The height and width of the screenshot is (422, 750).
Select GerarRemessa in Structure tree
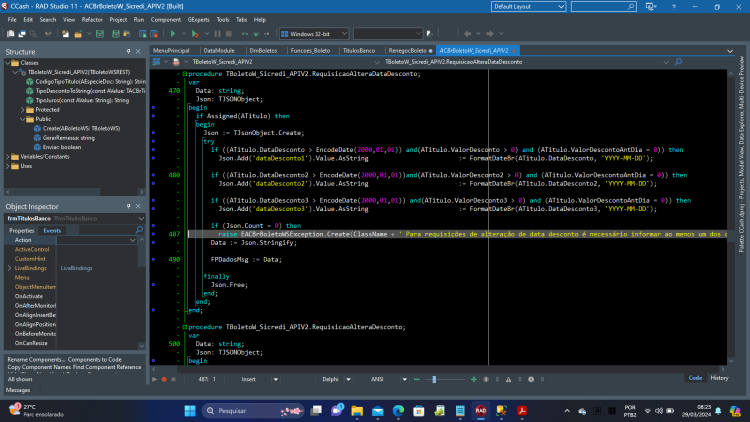tap(69, 138)
